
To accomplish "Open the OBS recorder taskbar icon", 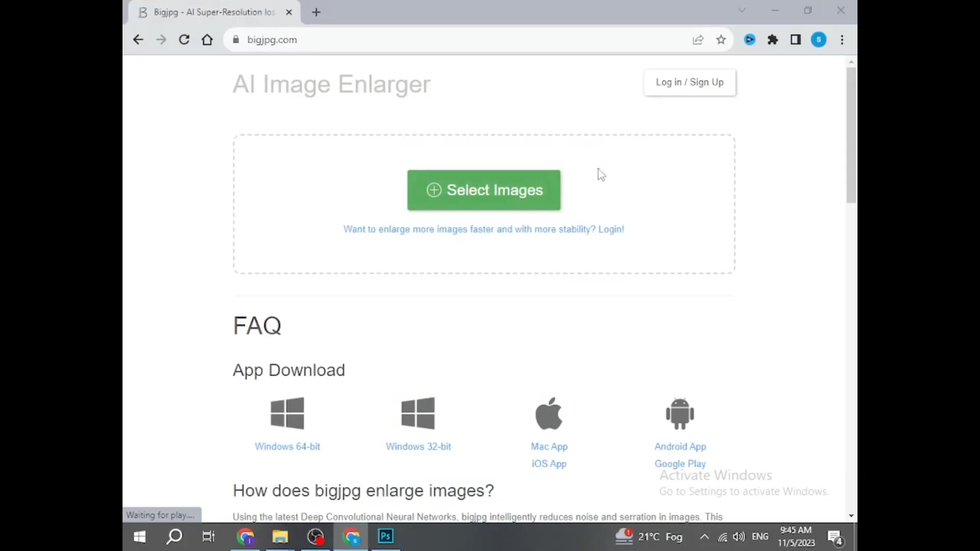I will [x=315, y=537].
